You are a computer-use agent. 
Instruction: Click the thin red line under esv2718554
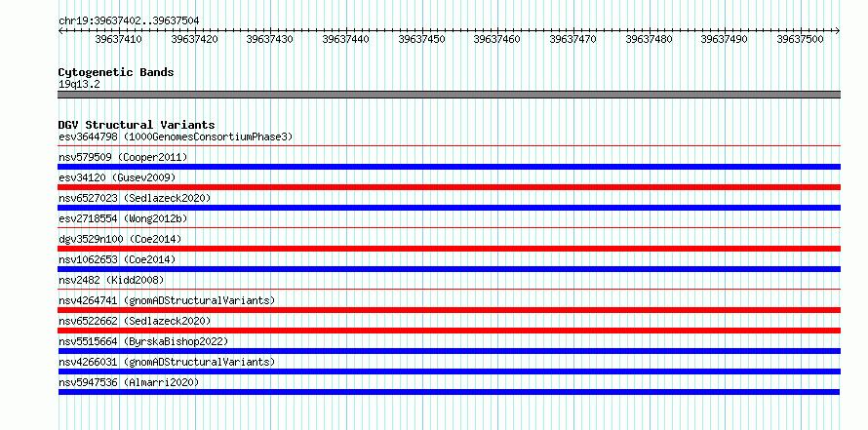(x=449, y=228)
